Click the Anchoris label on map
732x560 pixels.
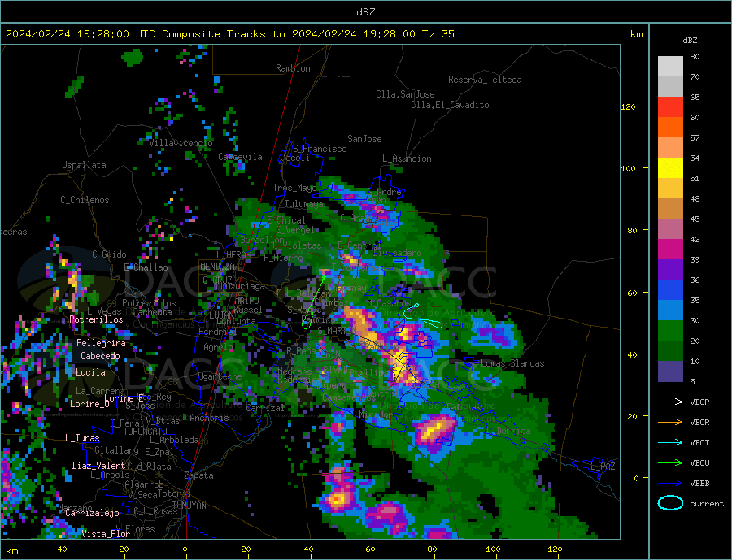tap(209, 418)
